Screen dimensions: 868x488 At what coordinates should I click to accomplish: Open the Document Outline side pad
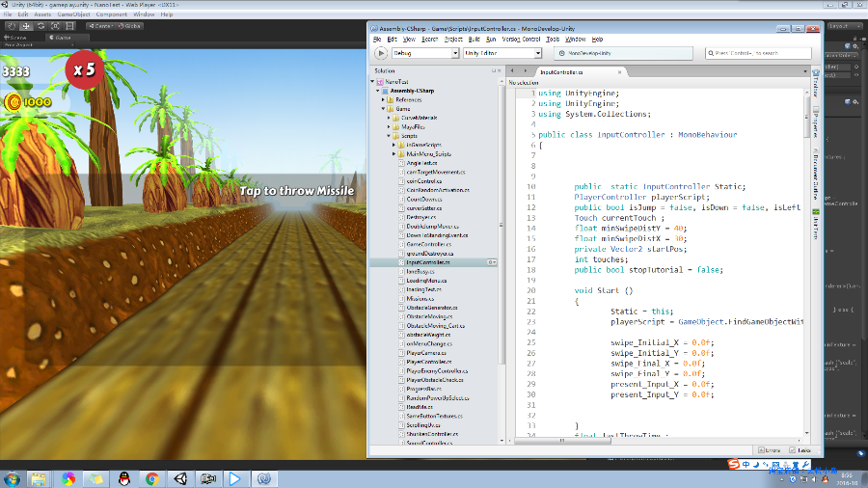coord(815,175)
